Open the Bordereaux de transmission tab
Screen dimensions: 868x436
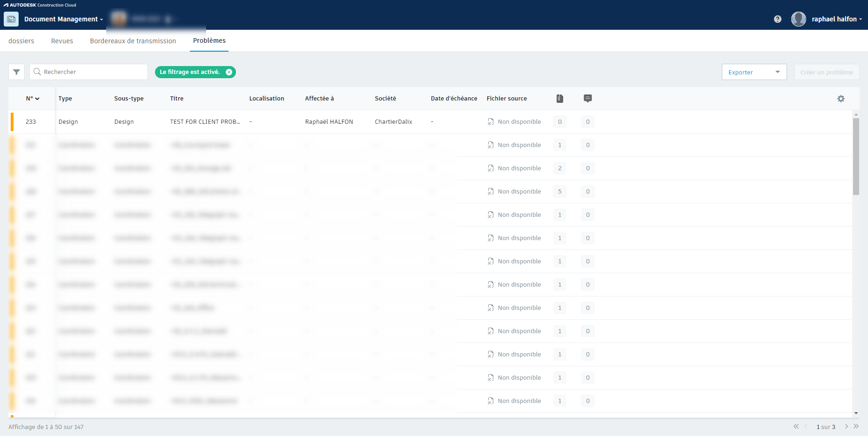coord(133,41)
